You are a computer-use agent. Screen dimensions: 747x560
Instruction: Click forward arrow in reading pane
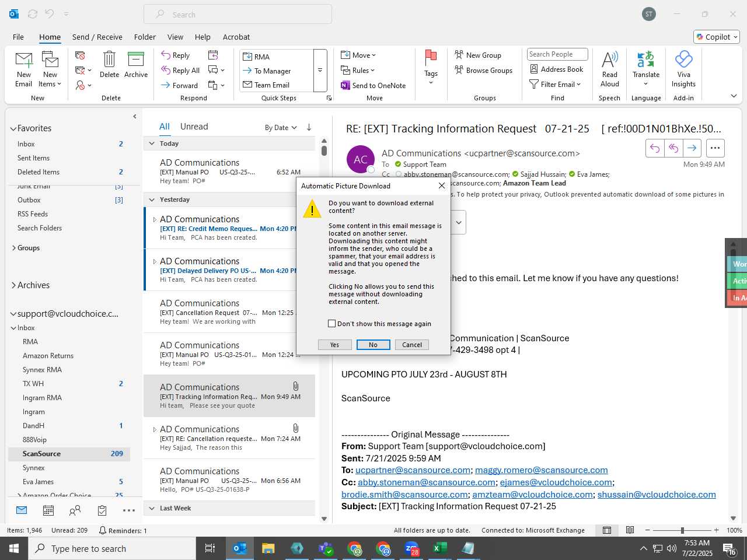click(692, 148)
